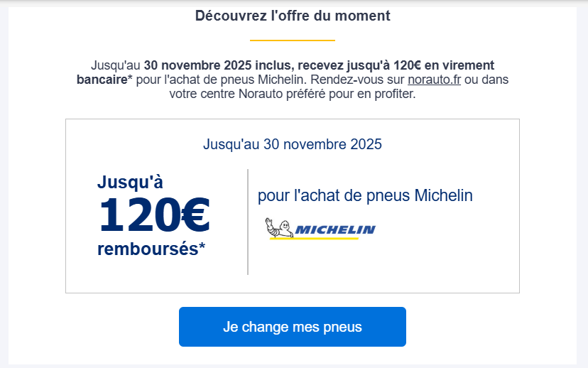
Task: Click the offer box title "Jusqu'au 30 novembre 2025"
Action: click(x=293, y=144)
